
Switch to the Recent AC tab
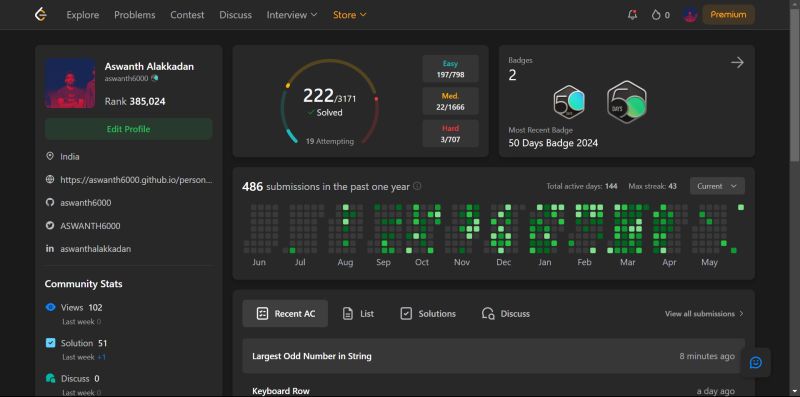tap(285, 313)
